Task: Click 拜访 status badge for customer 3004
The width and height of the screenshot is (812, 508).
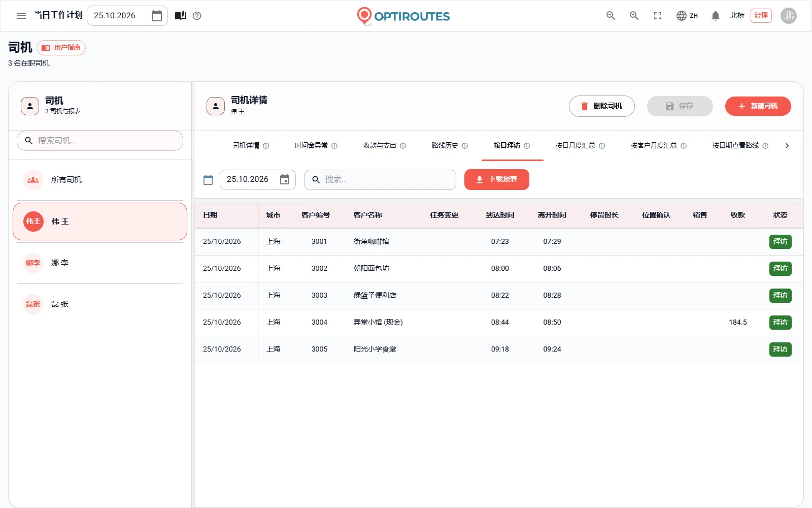Action: point(780,323)
